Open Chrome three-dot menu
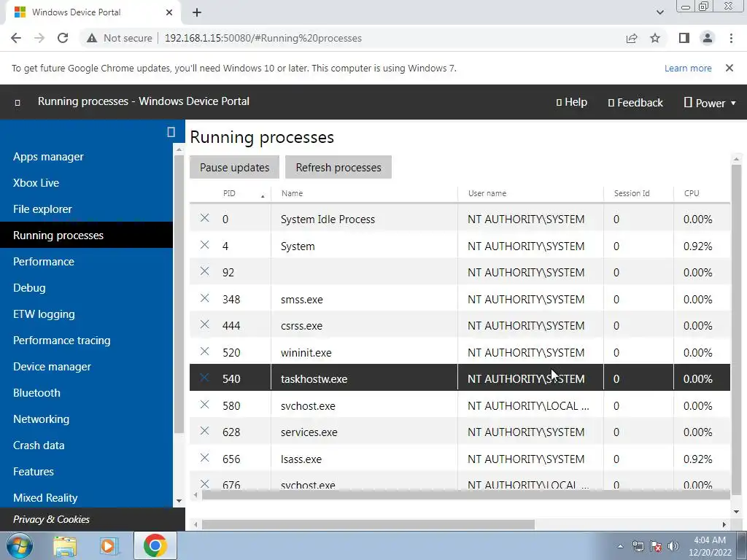This screenshot has height=560, width=747. click(731, 38)
